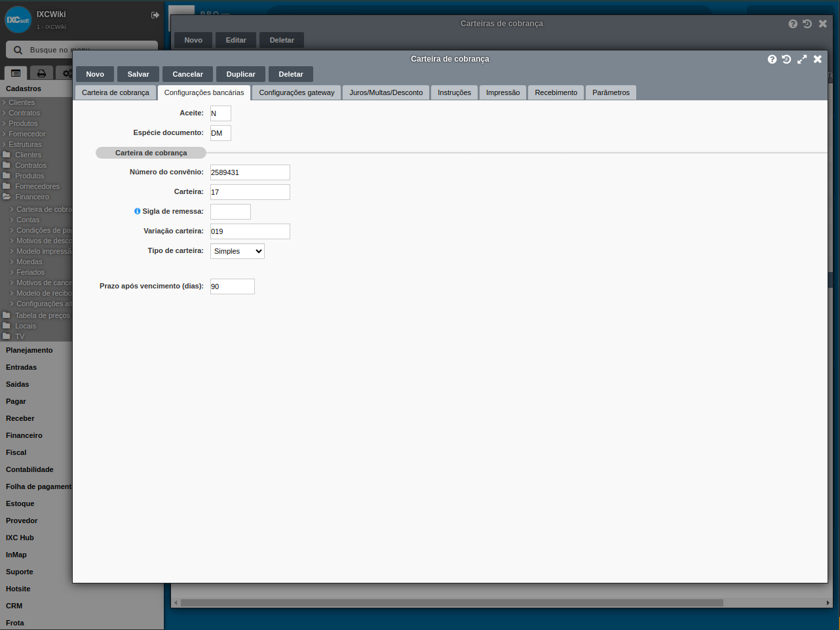Click info icon beside Sigla de remessa
This screenshot has height=630, width=840.
(x=138, y=211)
